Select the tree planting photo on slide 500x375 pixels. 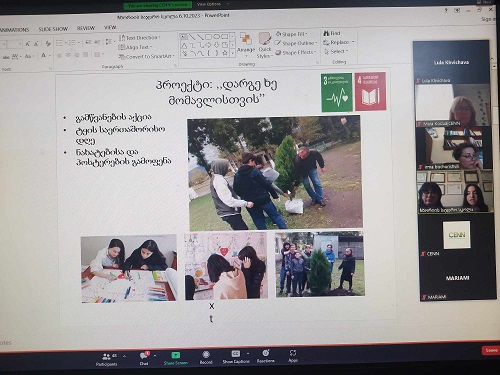coord(275,173)
